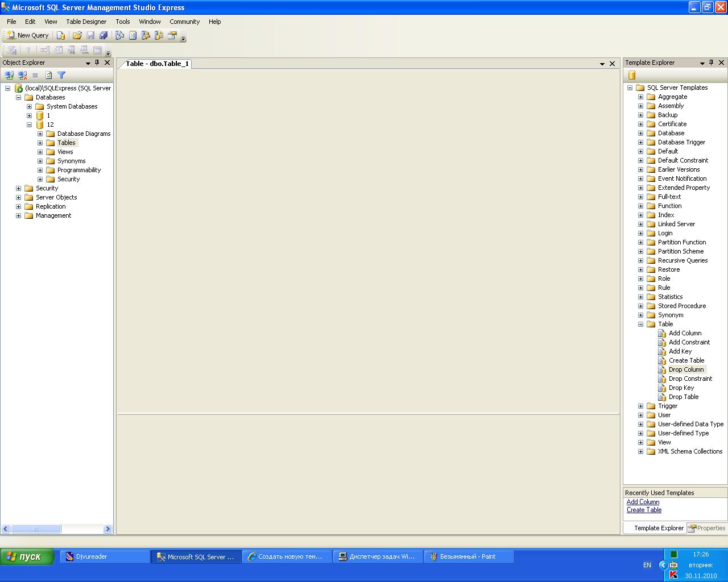The height and width of the screenshot is (582, 728).
Task: Expand the Programmability folder
Action: click(40, 170)
